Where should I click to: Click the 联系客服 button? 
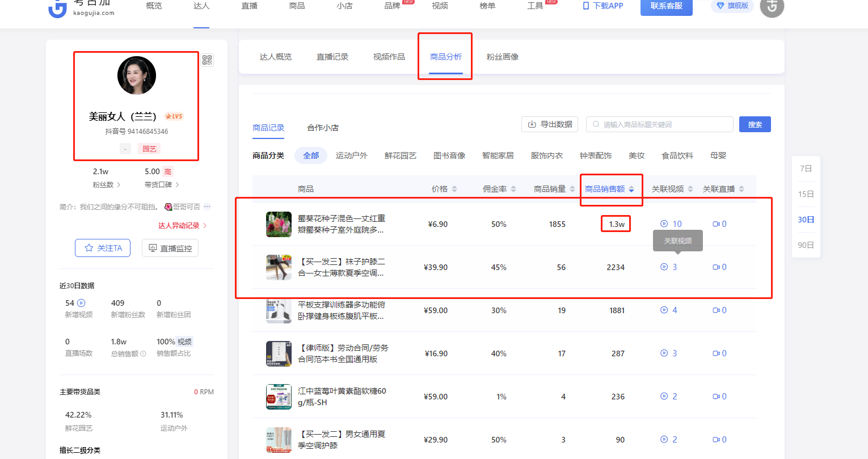pos(667,6)
